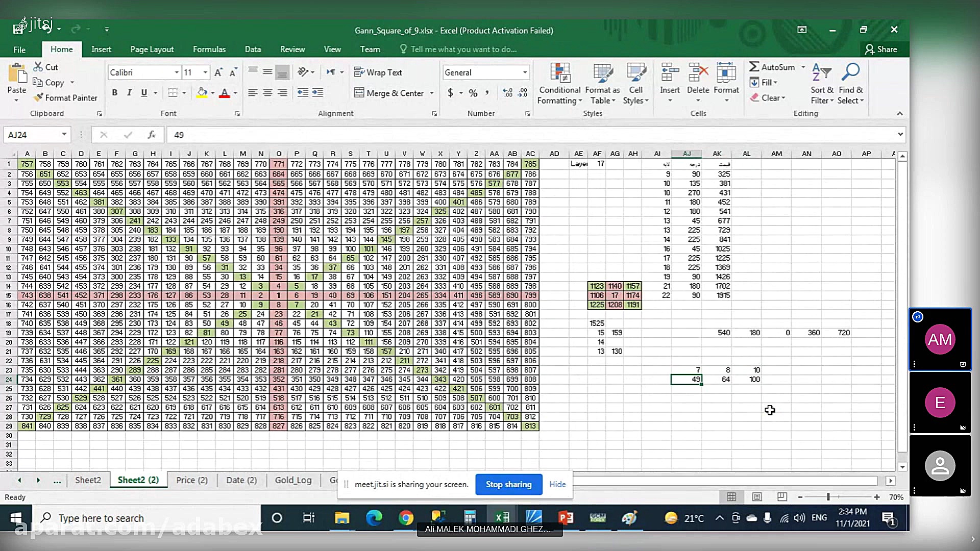Screen dimensions: 980x551
Task: Click the Stop sharing button
Action: pos(508,484)
